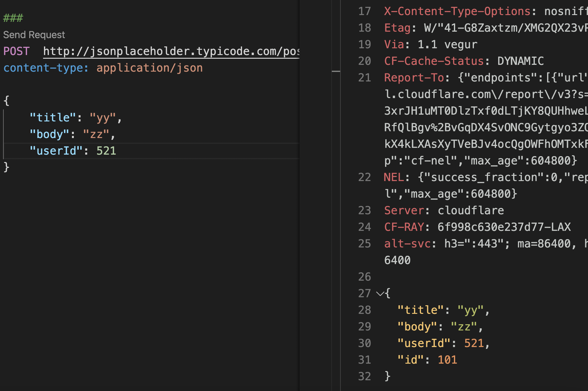Click line number 26 in response gutter
The width and height of the screenshot is (588, 391).
click(x=365, y=277)
